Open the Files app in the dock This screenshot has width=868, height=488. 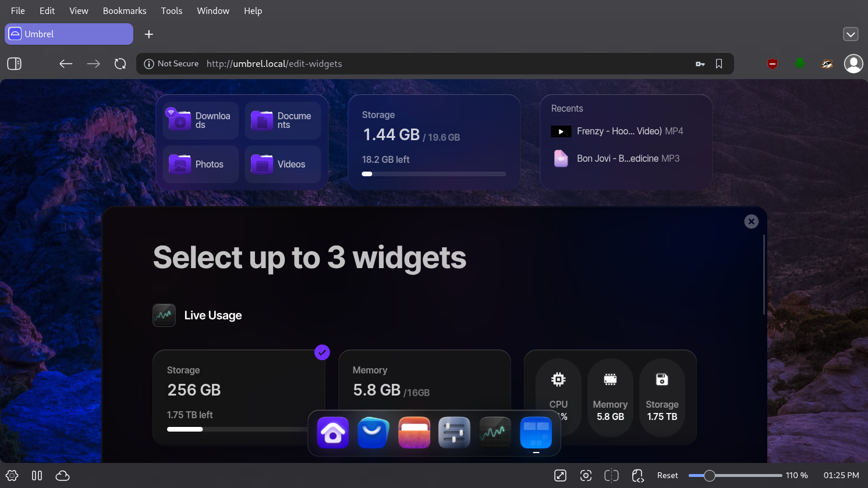(414, 433)
